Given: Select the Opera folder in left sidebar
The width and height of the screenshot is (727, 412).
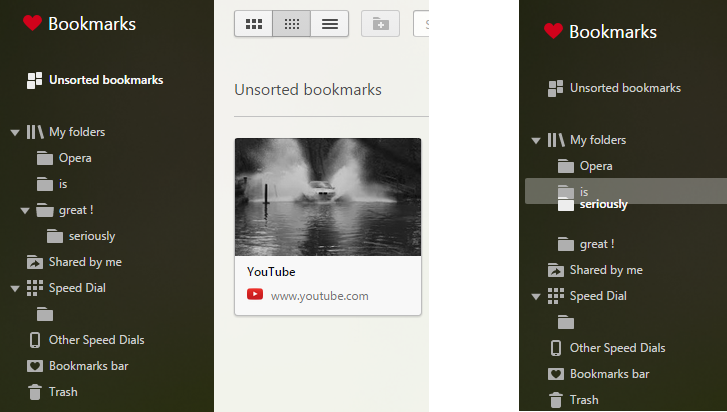Looking at the screenshot, I should [x=75, y=158].
